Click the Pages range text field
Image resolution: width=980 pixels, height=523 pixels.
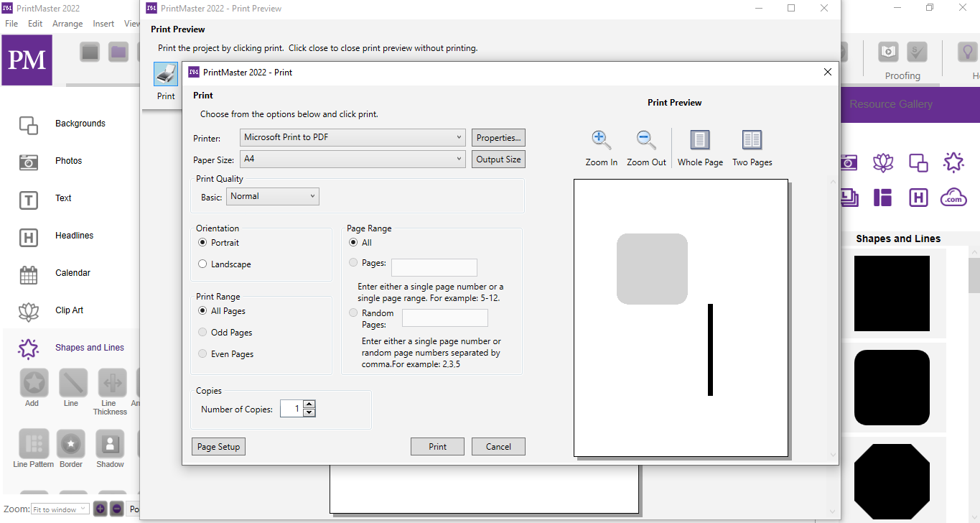point(434,267)
